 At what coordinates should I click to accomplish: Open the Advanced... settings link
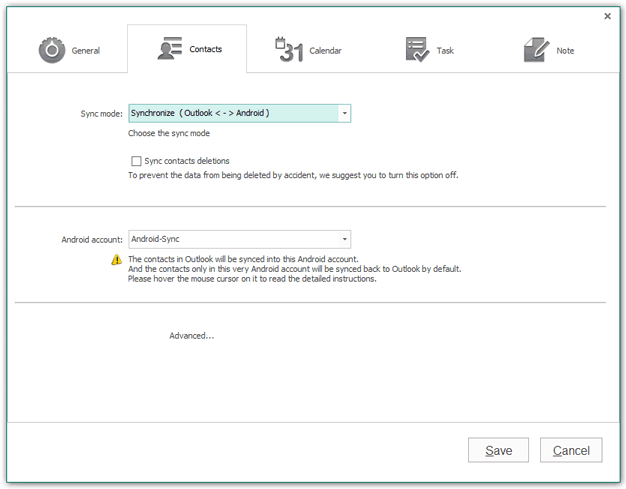[x=192, y=336]
